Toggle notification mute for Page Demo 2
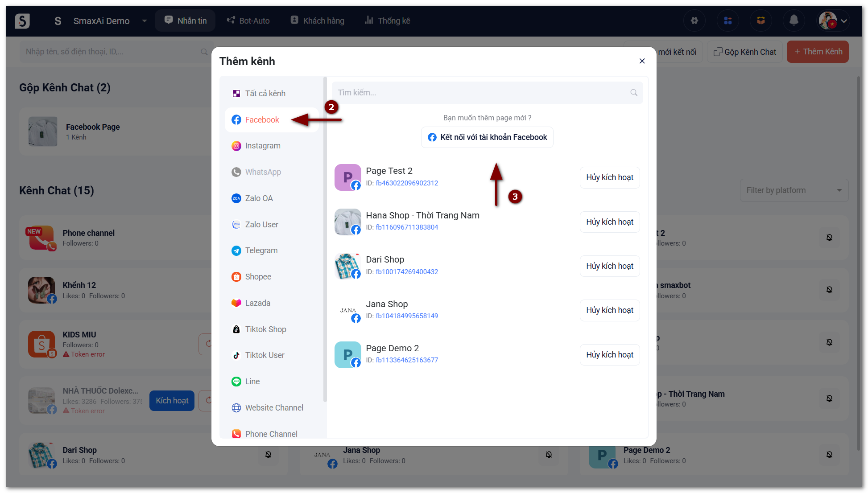This screenshot has width=868, height=493. pyautogui.click(x=829, y=455)
